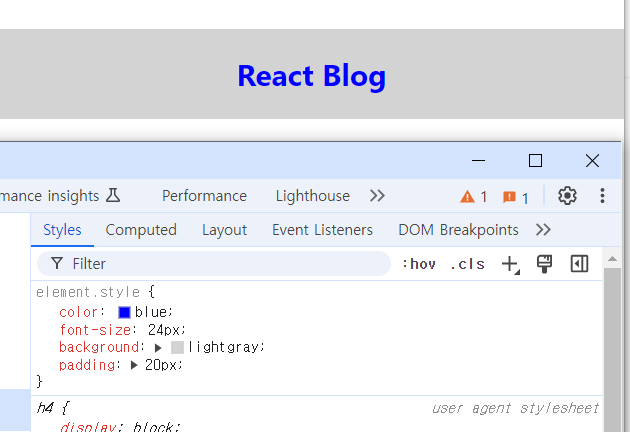Add a new style rule with plus icon
The width and height of the screenshot is (630, 432).
coord(510,264)
